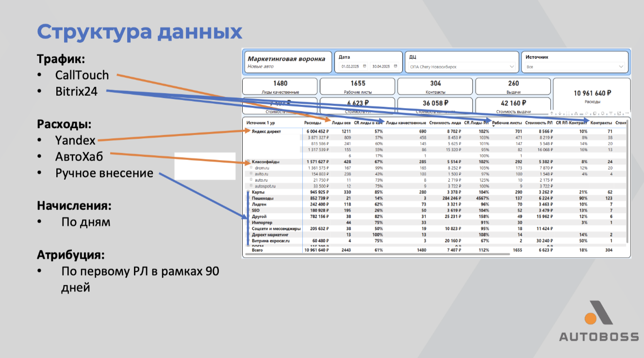Click the Expand all down hierarchy icon

click(576, 113)
